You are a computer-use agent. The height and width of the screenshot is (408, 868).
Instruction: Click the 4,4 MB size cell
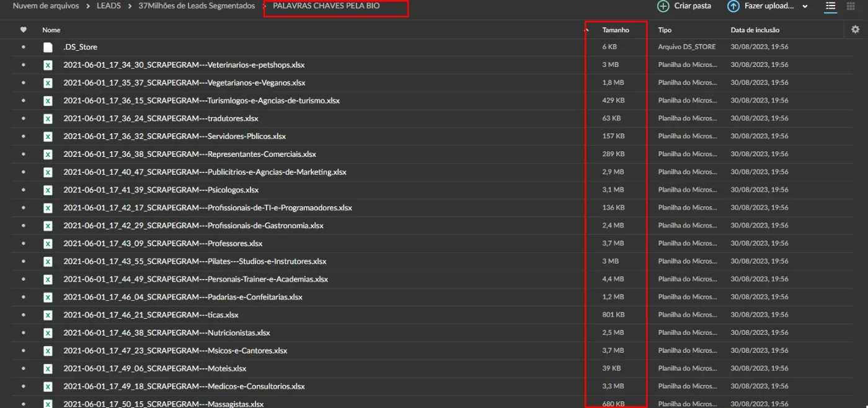613,279
